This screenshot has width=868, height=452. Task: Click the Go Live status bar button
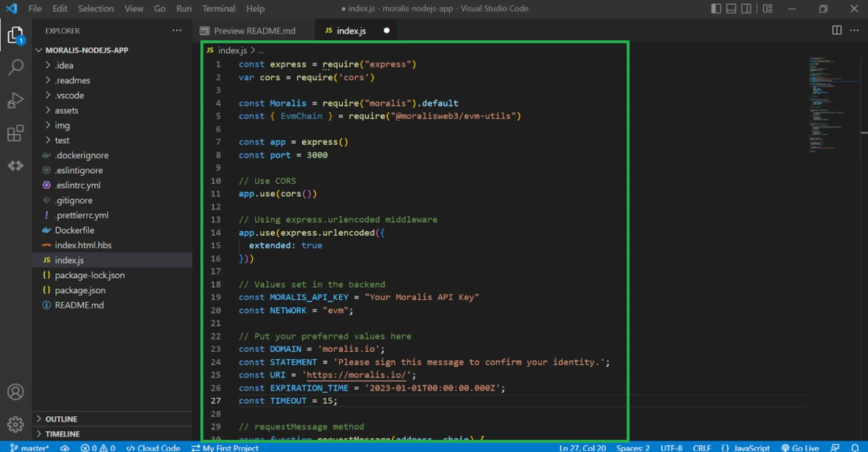click(800, 448)
